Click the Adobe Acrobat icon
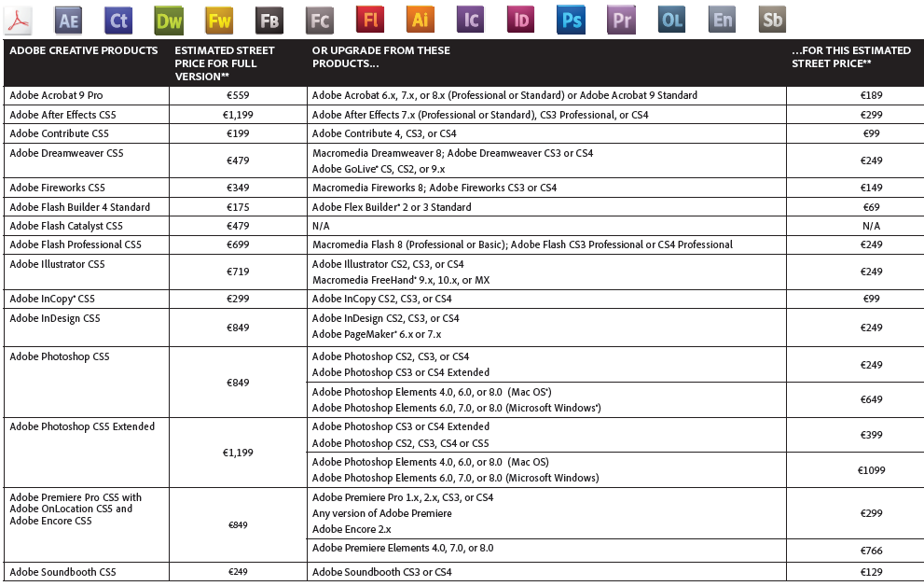The image size is (924, 586). click(18, 21)
